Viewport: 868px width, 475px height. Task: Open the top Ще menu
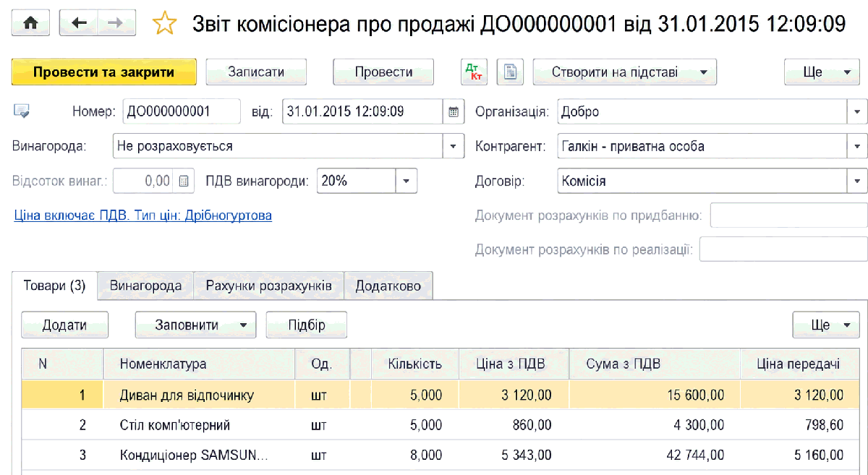822,72
